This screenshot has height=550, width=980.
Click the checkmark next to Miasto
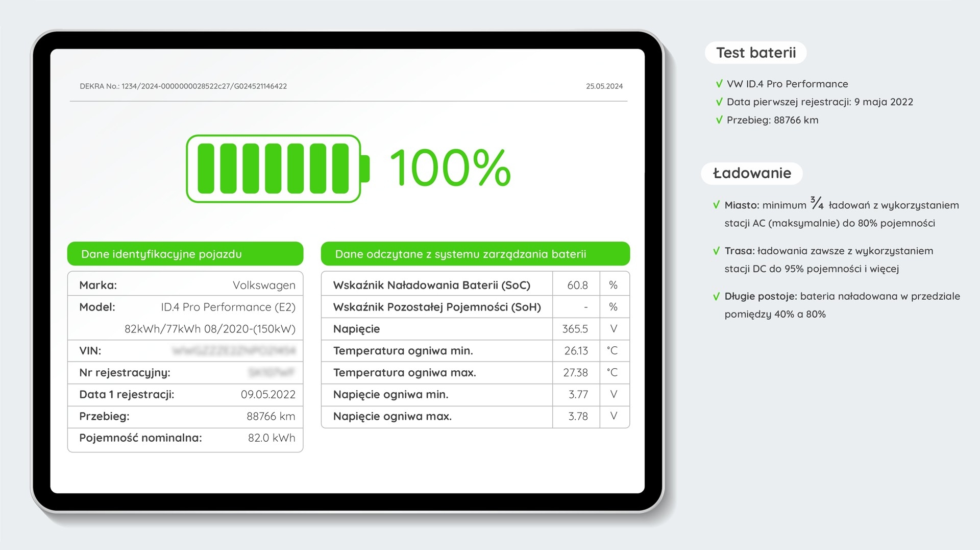(716, 205)
